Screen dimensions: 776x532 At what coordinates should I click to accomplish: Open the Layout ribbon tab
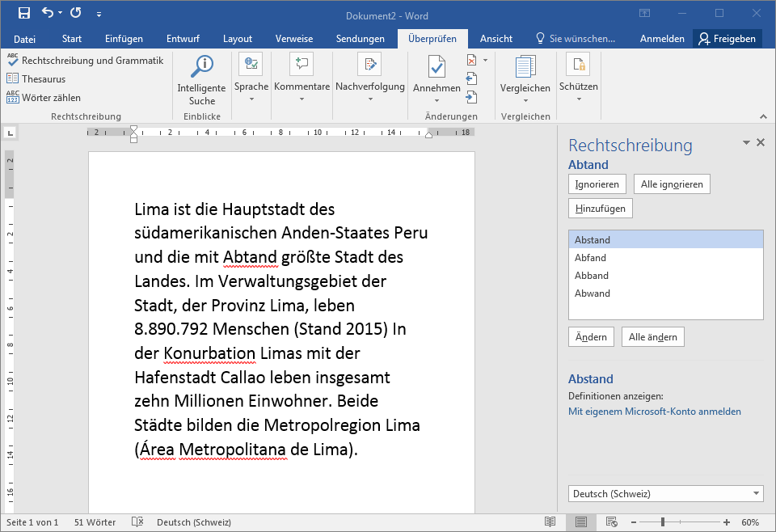[x=238, y=39]
